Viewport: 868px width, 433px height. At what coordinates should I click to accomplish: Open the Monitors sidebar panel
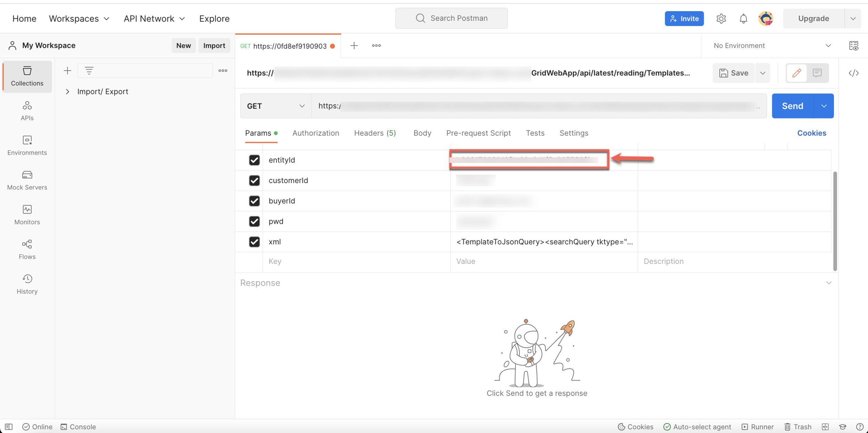click(x=27, y=215)
